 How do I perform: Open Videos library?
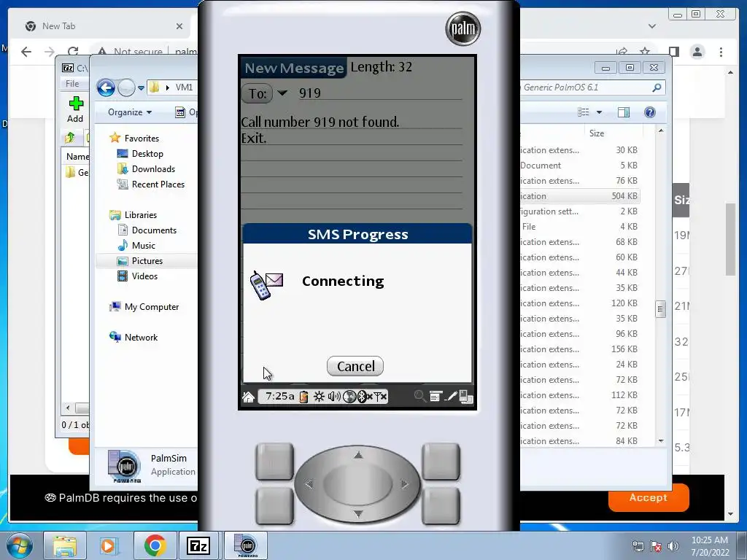click(x=144, y=276)
